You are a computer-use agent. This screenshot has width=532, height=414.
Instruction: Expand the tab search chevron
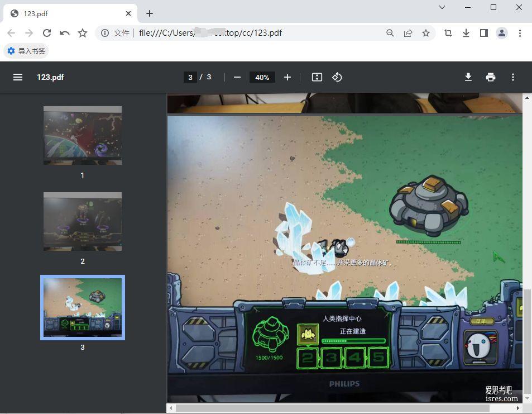click(x=442, y=7)
